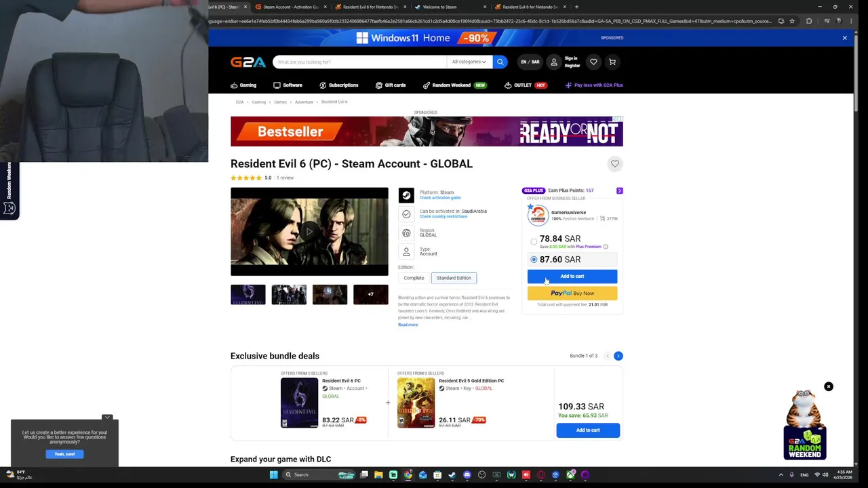
Task: Add product to wishlist with heart beside title
Action: (615, 163)
